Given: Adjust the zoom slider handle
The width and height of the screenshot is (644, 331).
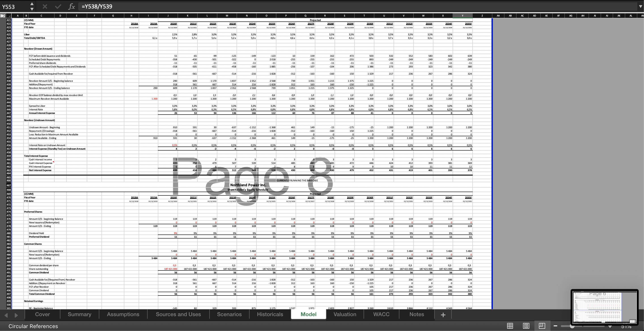Looking at the screenshot, I should (x=572, y=326).
